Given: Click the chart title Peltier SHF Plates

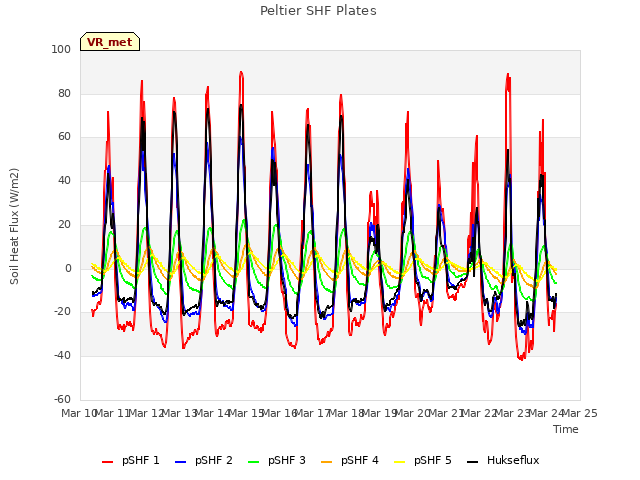Looking at the screenshot, I should tap(318, 11).
